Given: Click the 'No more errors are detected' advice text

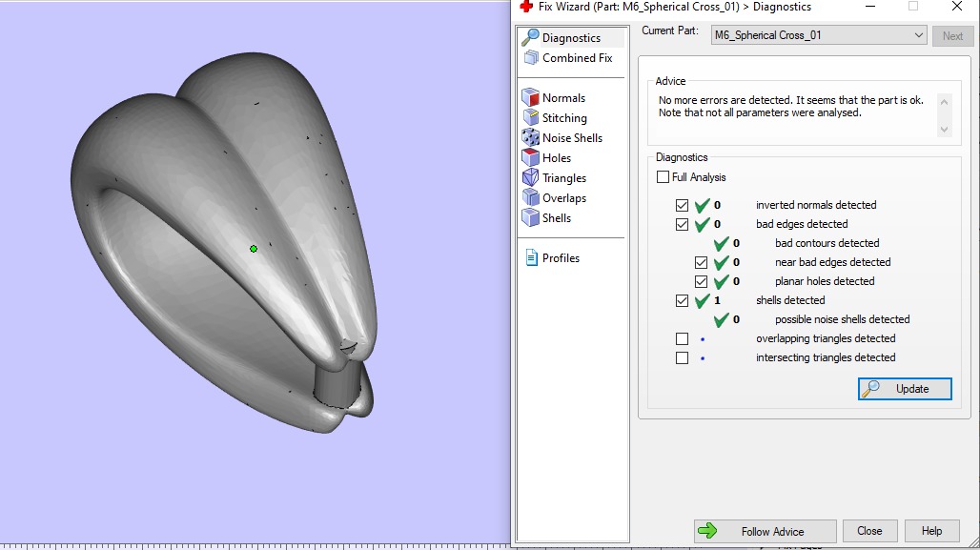Looking at the screenshot, I should tap(790, 106).
